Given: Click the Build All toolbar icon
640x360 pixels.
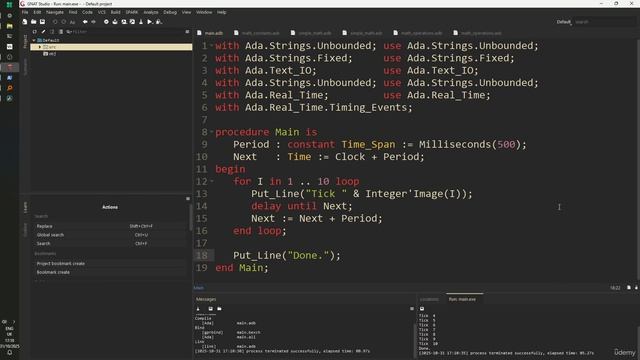Looking at the screenshot, I should (106, 22).
